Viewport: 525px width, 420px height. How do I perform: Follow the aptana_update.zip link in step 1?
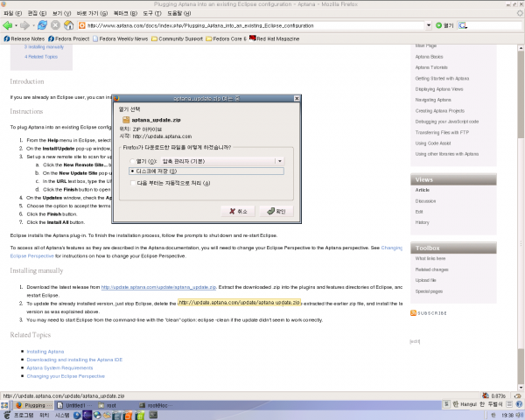tap(158, 287)
